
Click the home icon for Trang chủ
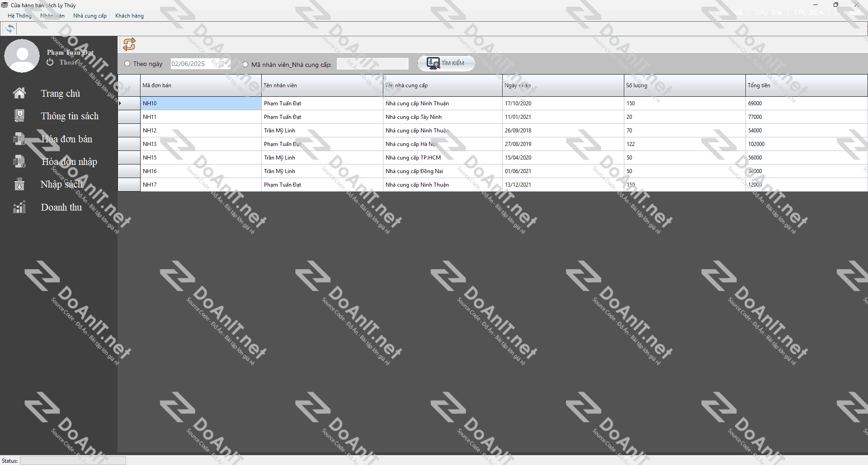[x=19, y=93]
